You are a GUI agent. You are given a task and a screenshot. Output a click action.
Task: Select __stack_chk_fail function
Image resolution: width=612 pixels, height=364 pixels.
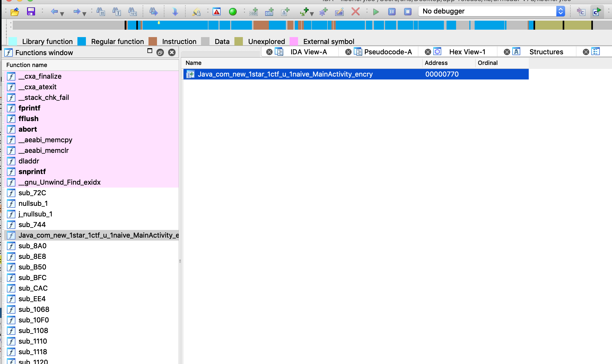click(91, 97)
